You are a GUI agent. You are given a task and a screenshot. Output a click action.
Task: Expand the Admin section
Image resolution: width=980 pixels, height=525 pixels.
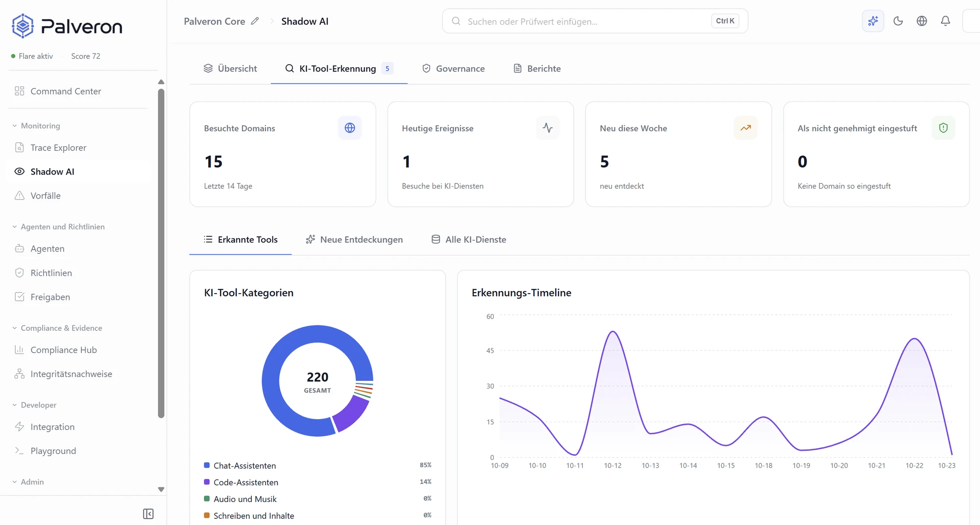28,482
